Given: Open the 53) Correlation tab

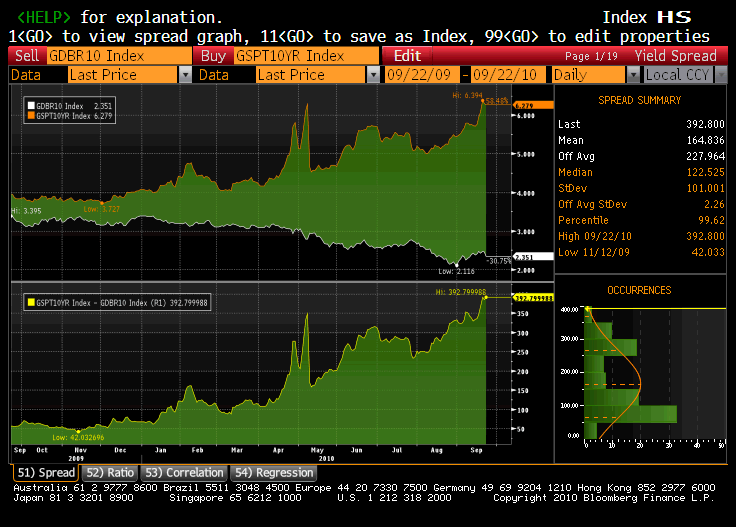Looking at the screenshot, I should (x=184, y=472).
